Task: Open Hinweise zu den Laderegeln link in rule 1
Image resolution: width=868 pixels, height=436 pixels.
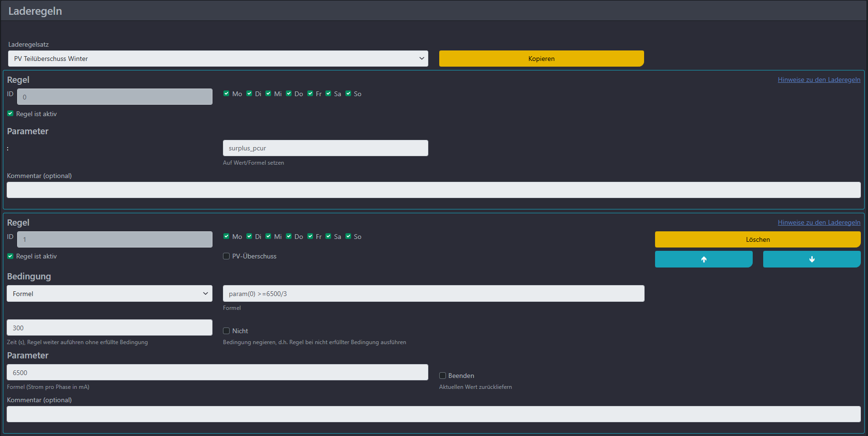Action: (818, 222)
